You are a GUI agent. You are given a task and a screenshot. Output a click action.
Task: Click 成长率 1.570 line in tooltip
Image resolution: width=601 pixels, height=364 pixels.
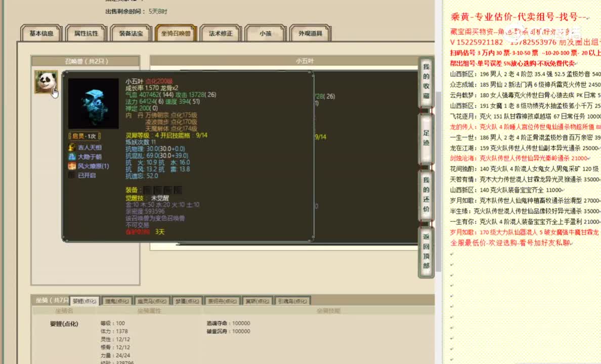coord(152,88)
